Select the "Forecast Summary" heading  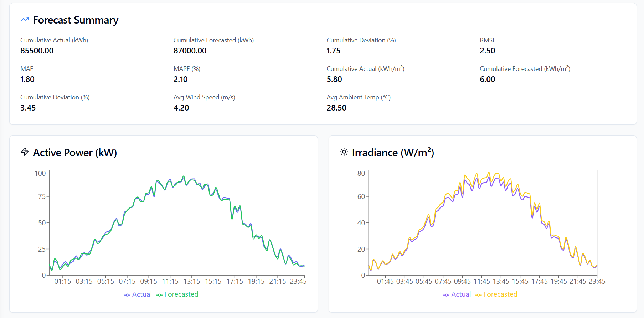[76, 20]
